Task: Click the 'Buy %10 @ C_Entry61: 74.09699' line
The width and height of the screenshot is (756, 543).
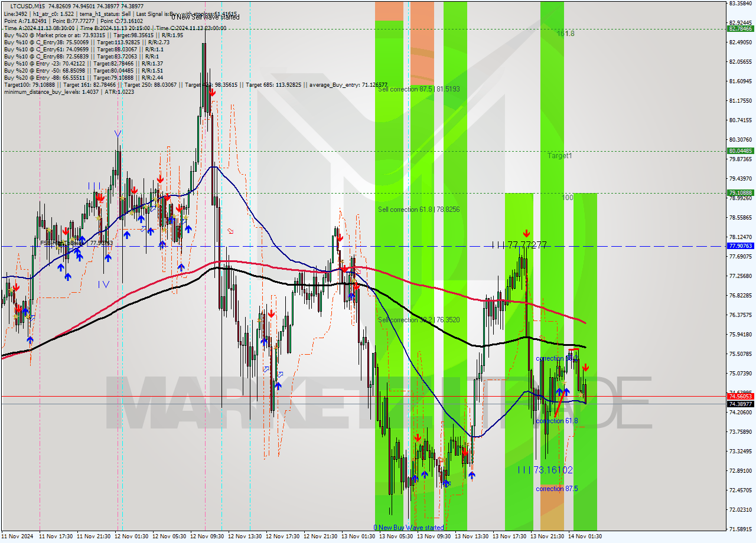Action: [x=83, y=49]
